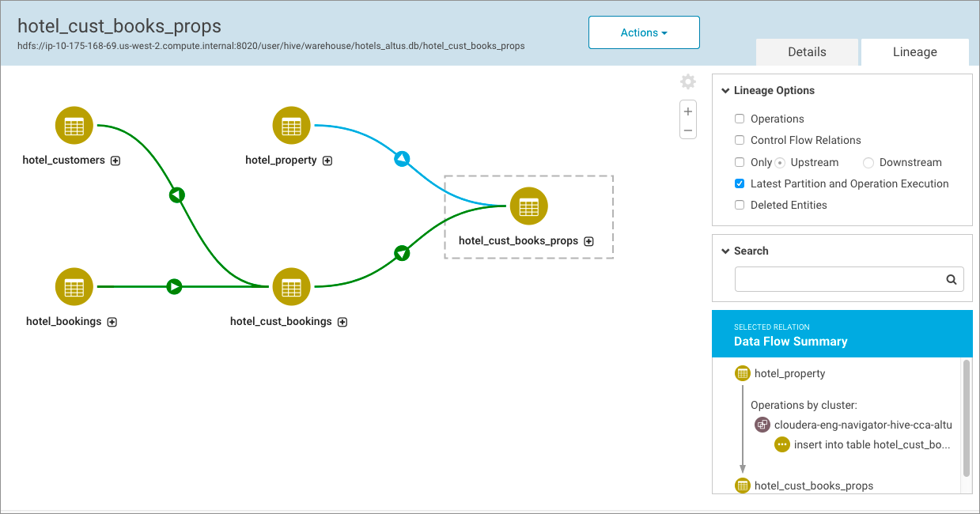Click the hotel_customers table icon
Viewport: 980px width, 514px height.
pos(74,126)
